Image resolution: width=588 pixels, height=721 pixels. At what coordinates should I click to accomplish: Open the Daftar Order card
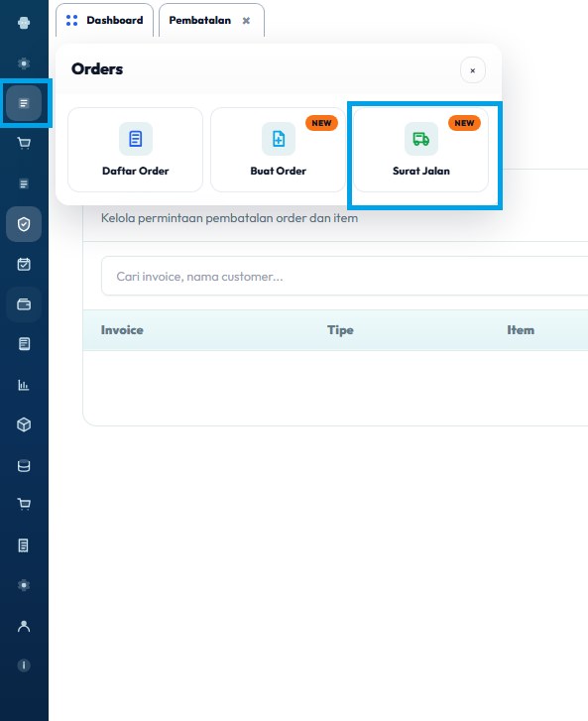point(135,150)
